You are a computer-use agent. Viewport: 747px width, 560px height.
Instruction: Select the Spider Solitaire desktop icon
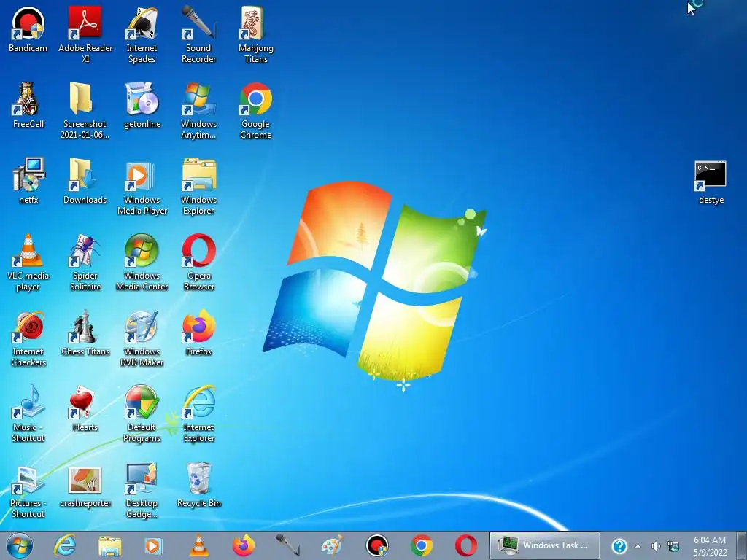[x=85, y=262]
